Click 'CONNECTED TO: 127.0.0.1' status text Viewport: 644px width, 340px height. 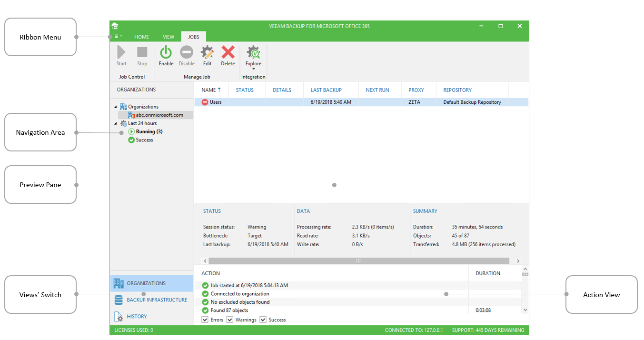(x=414, y=330)
